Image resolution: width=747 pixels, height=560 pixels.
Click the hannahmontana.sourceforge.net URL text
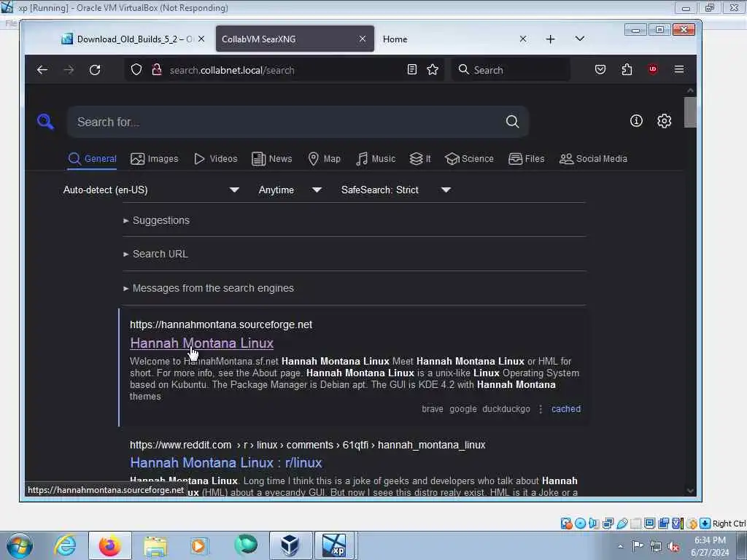(x=221, y=324)
